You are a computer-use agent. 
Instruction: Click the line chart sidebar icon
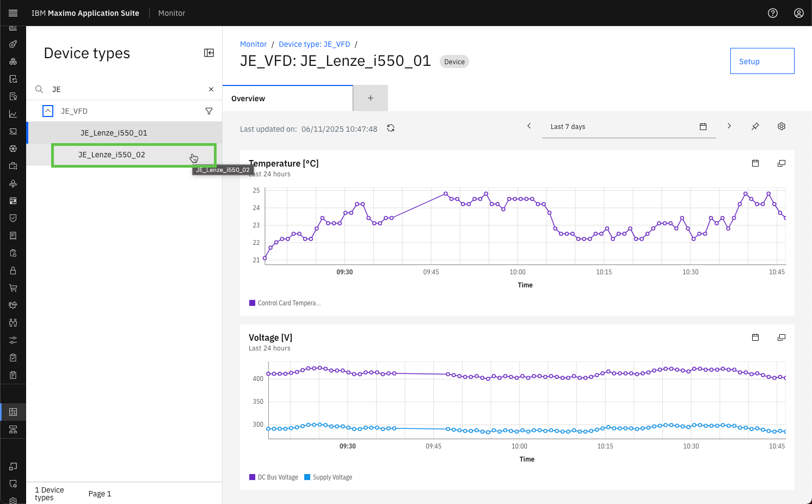click(13, 114)
